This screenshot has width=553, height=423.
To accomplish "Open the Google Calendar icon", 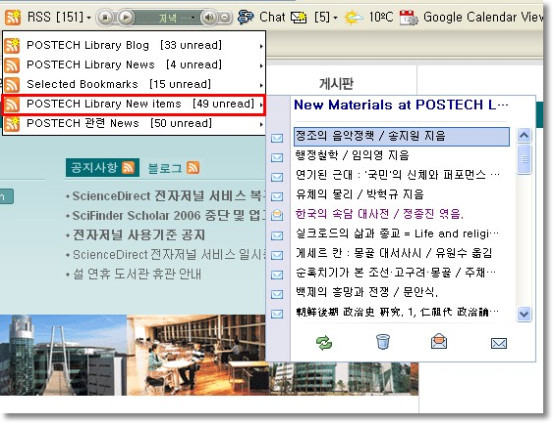I will pyautogui.click(x=408, y=17).
